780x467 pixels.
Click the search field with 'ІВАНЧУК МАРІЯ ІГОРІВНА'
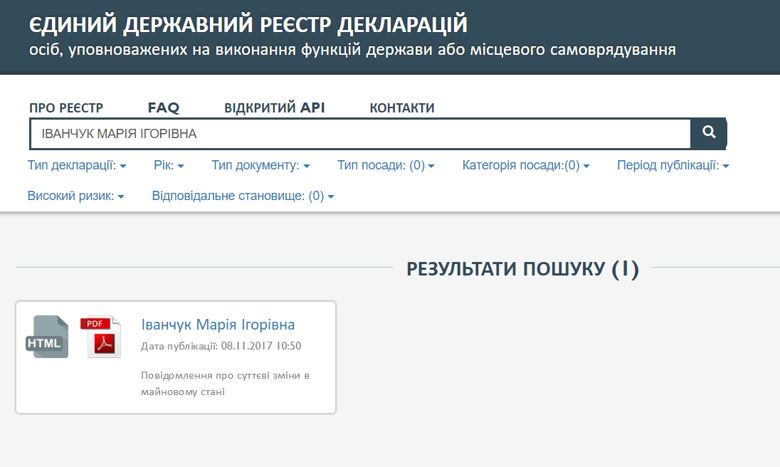tap(360, 134)
